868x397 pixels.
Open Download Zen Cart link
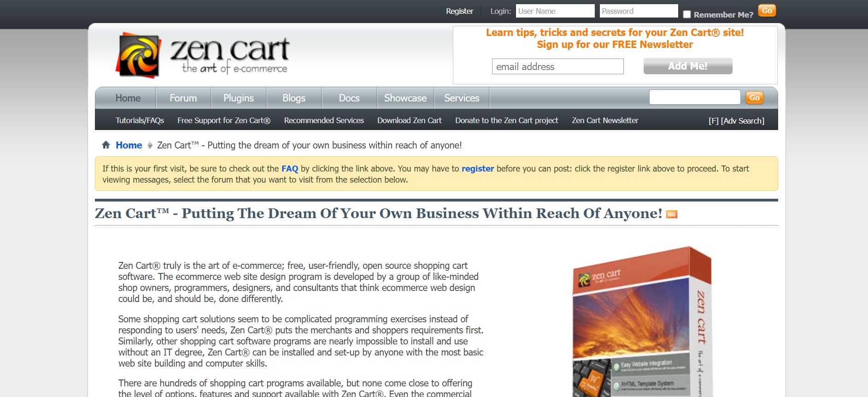(410, 120)
